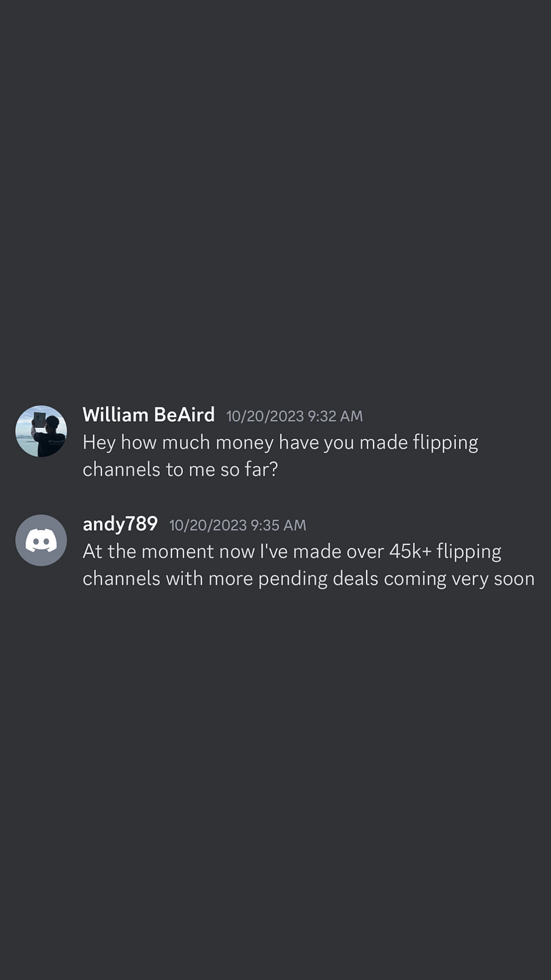Viewport: 551px width, 980px height.
Task: Open andy789's default Discord logo avatar
Action: [x=41, y=540]
